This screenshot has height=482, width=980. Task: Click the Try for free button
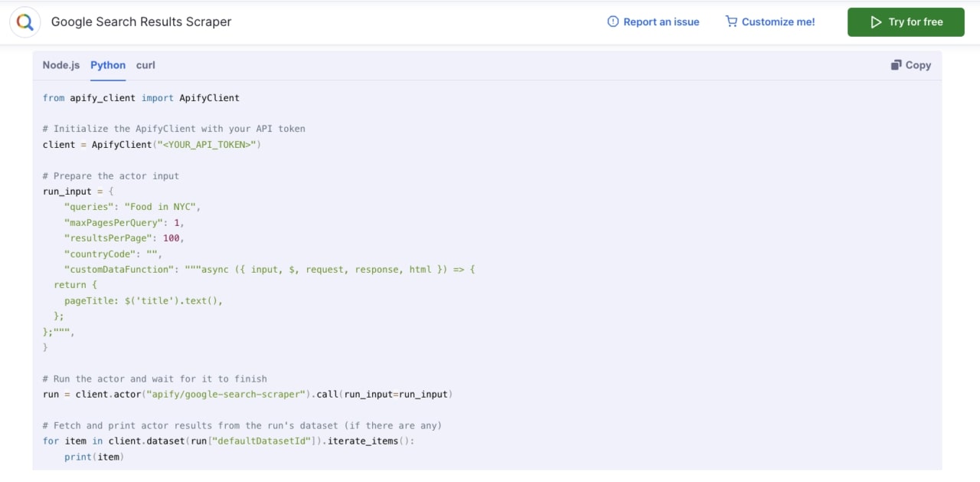click(906, 22)
